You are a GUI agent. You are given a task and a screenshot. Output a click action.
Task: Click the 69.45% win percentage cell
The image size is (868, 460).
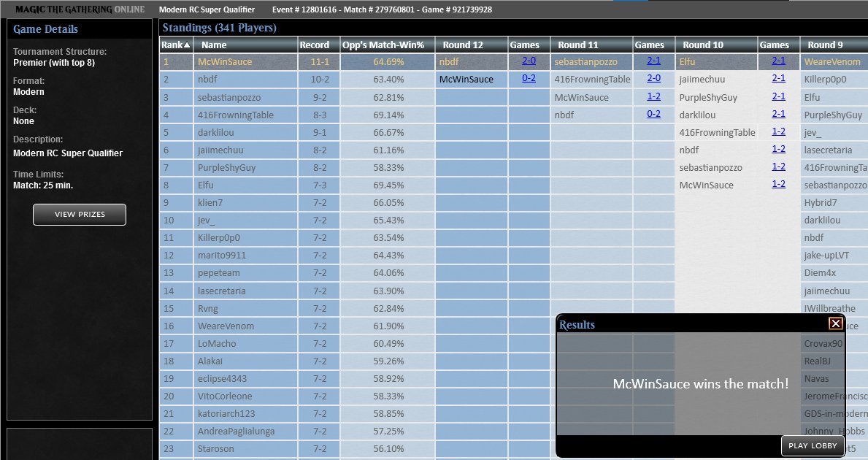(388, 185)
